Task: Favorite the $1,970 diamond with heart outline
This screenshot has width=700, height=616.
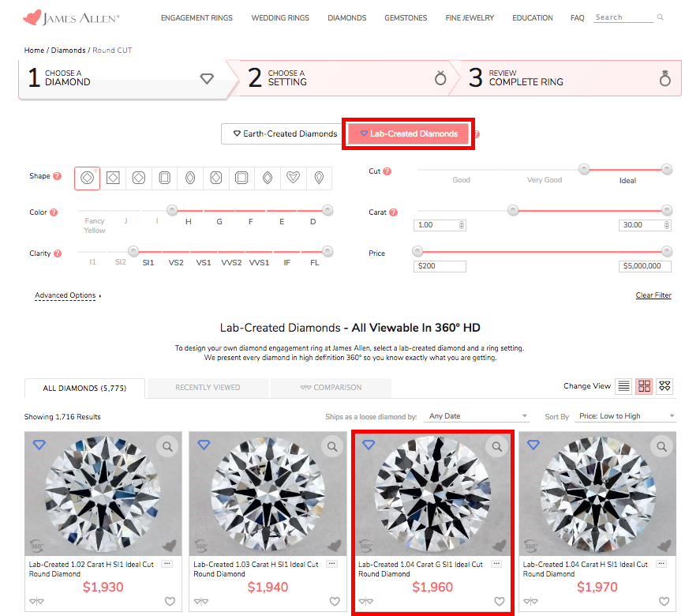Action: click(x=664, y=601)
